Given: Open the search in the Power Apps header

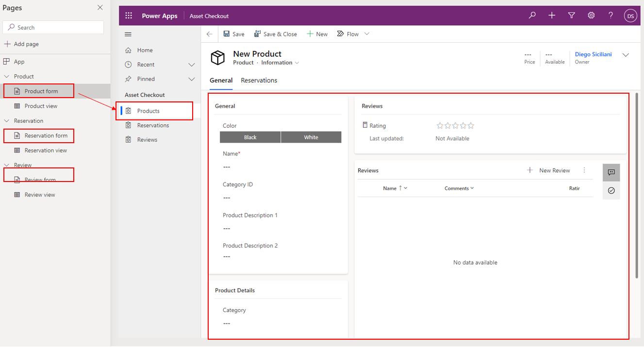Looking at the screenshot, I should 532,15.
